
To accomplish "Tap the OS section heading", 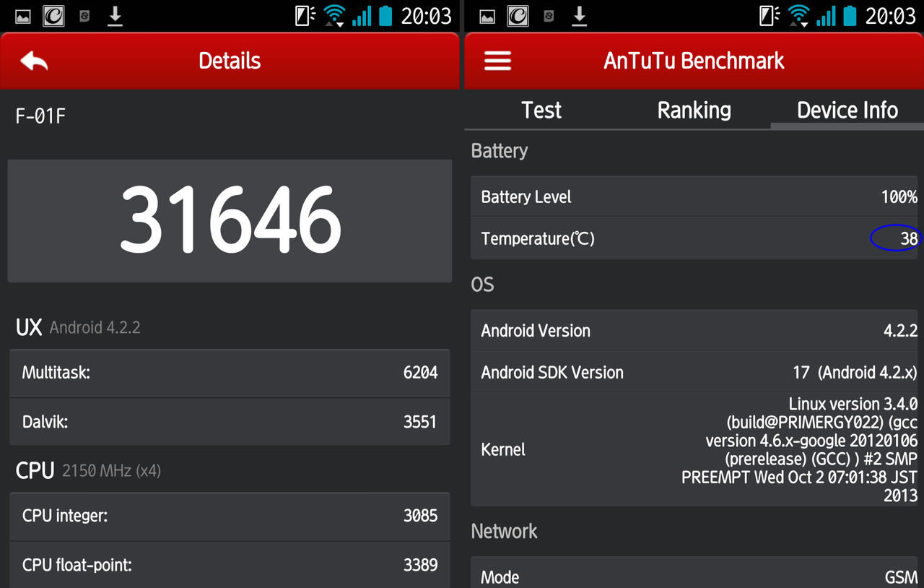I will click(482, 285).
